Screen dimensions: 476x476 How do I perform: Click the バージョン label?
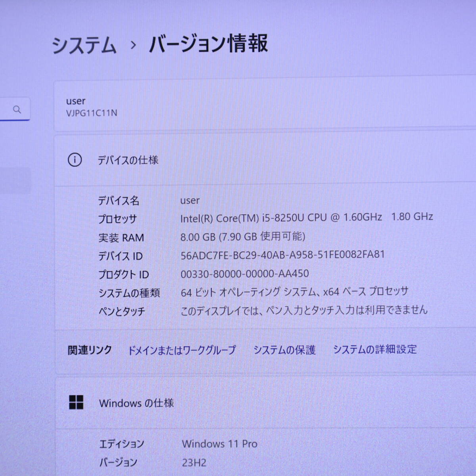tap(118, 463)
